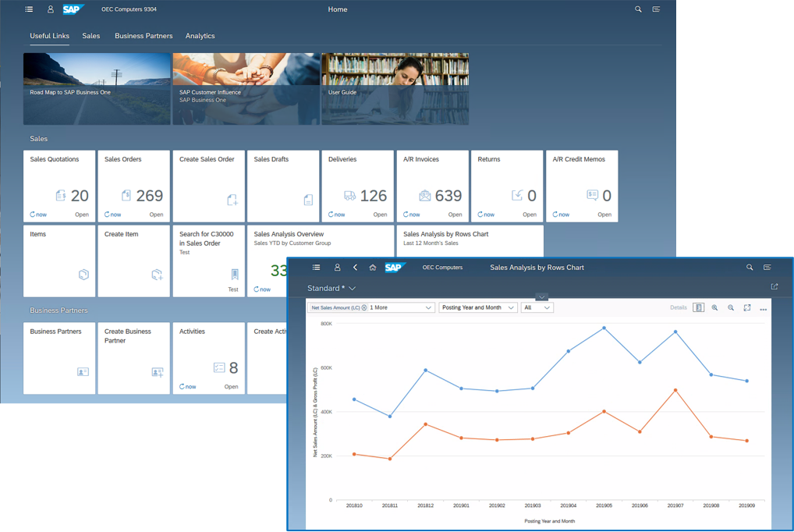Open the notifications list icon in the chart window
This screenshot has height=532, width=794.
point(767,268)
